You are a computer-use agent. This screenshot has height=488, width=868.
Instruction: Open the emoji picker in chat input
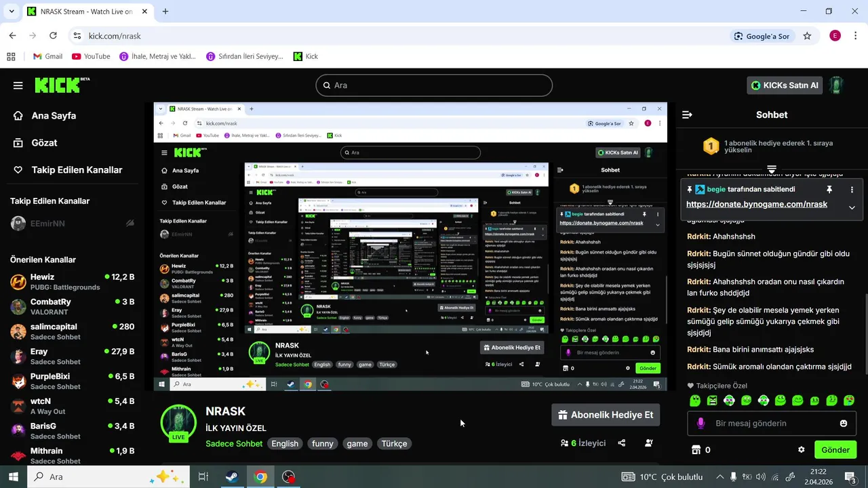[x=844, y=423]
